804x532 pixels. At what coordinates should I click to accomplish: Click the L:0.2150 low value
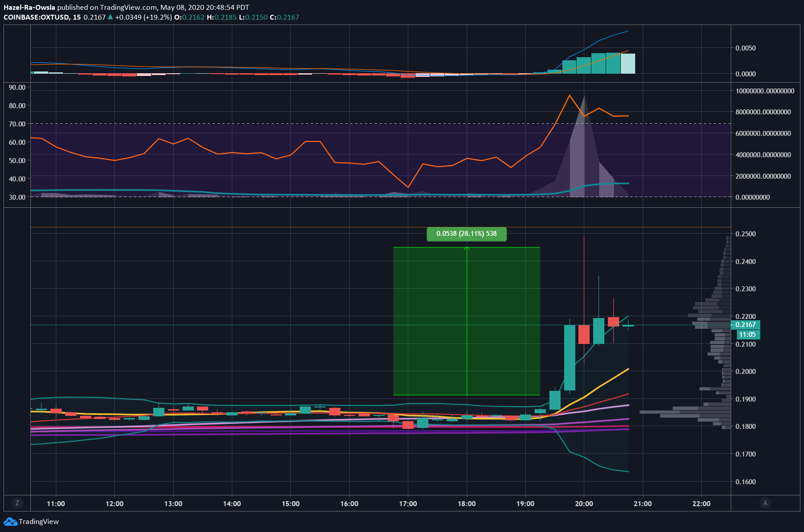pyautogui.click(x=253, y=17)
